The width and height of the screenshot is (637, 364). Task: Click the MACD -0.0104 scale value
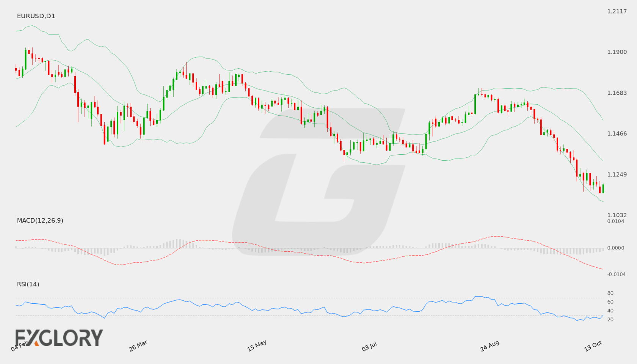(x=617, y=274)
